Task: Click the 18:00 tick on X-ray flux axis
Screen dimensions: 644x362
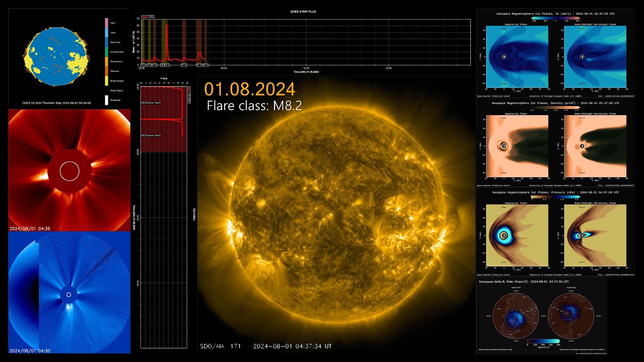Action: 388,68
